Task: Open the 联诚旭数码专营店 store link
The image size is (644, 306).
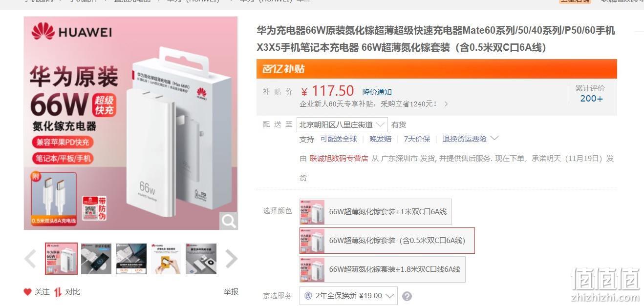Action: (339, 158)
